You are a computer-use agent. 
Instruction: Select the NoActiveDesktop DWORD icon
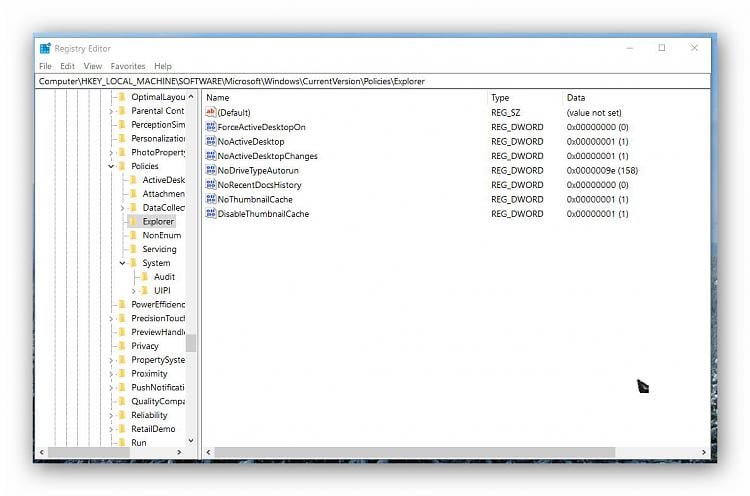click(x=210, y=141)
